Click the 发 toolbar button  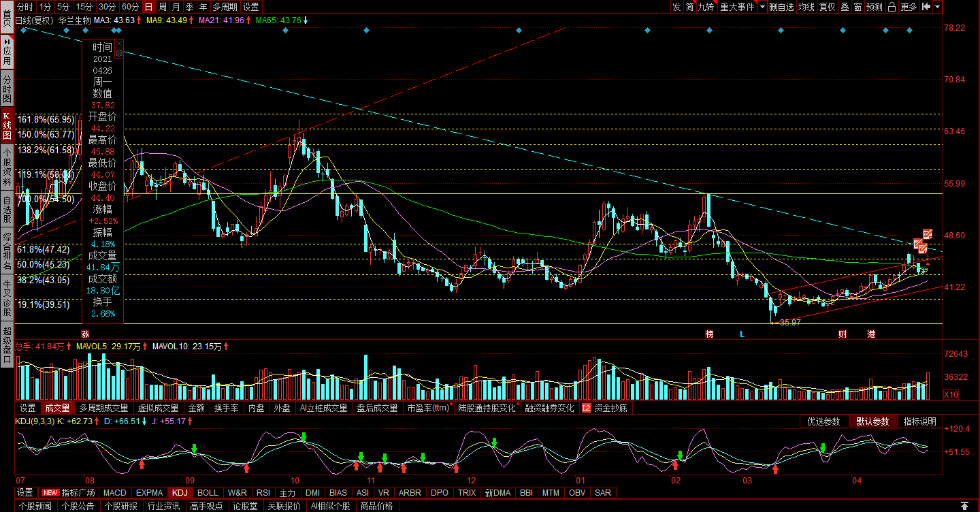(x=676, y=7)
